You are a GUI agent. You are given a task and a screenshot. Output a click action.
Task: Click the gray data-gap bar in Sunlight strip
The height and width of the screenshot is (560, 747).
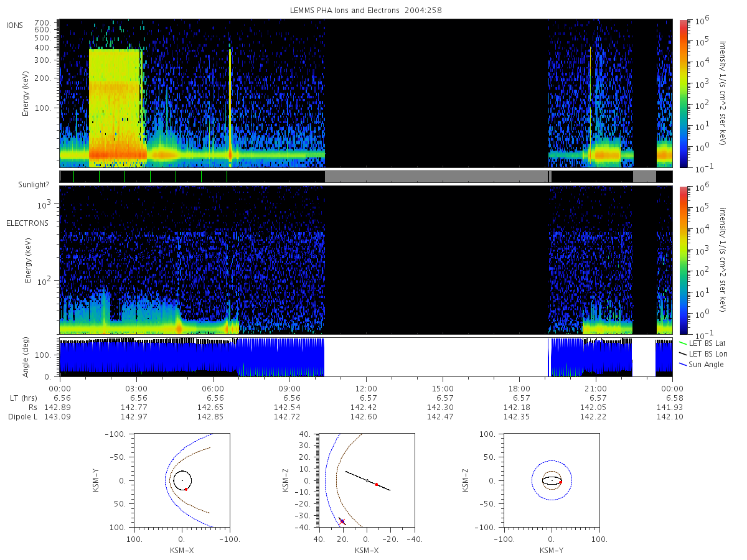(x=436, y=177)
